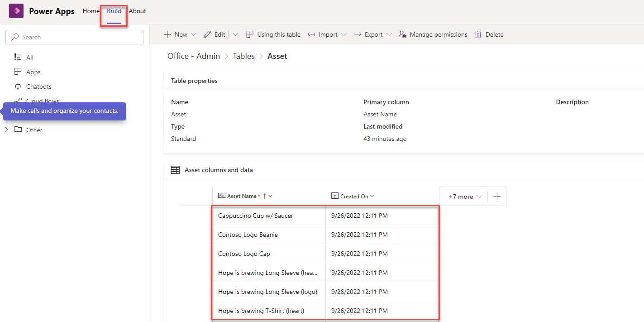Click the All list icon
This screenshot has width=644, height=322.
click(18, 57)
